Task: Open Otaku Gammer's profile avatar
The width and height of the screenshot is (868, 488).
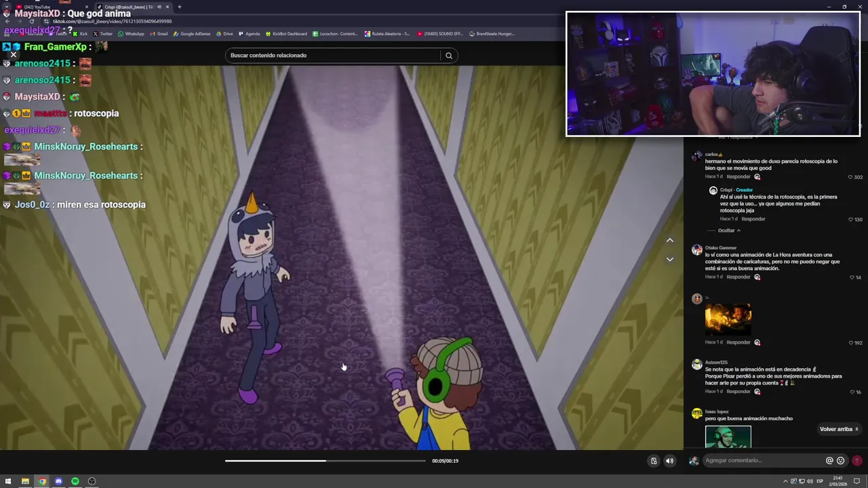Action: click(x=696, y=249)
